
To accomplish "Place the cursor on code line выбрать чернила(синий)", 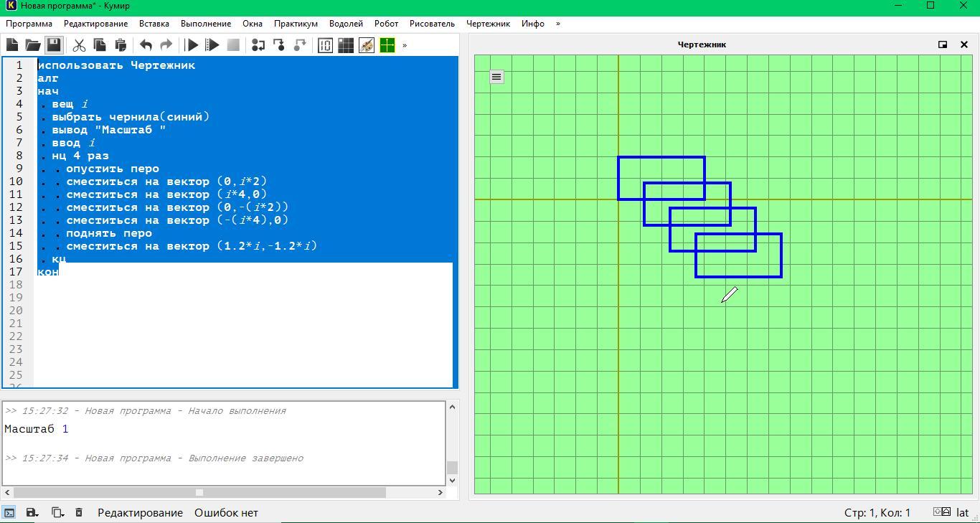I will click(x=131, y=117).
